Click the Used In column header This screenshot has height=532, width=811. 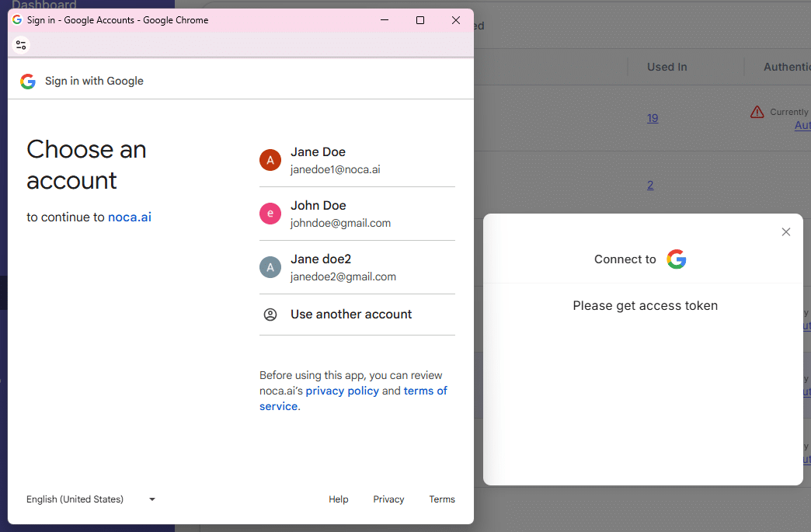pos(667,68)
